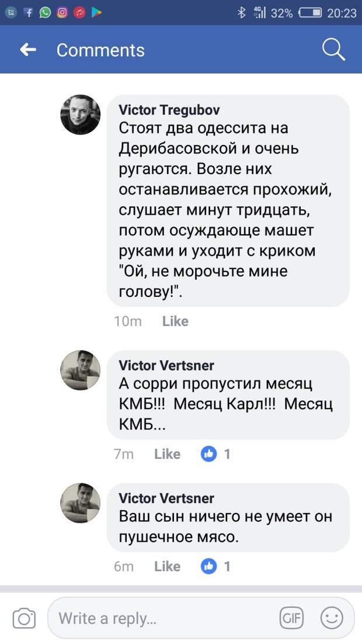Open the emoji smiley picker
Viewport: 362px width, 644px height.
tap(332, 618)
